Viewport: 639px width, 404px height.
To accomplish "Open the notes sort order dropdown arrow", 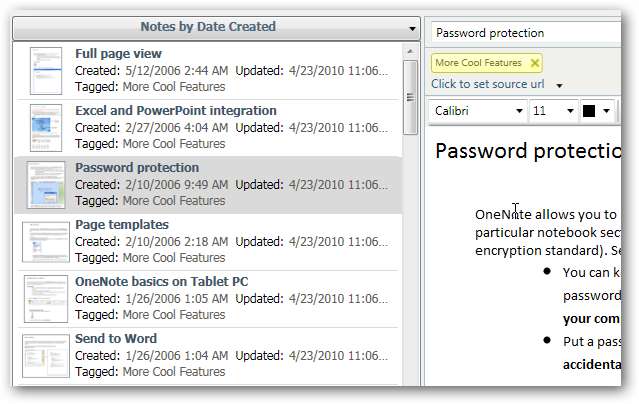I will (412, 28).
